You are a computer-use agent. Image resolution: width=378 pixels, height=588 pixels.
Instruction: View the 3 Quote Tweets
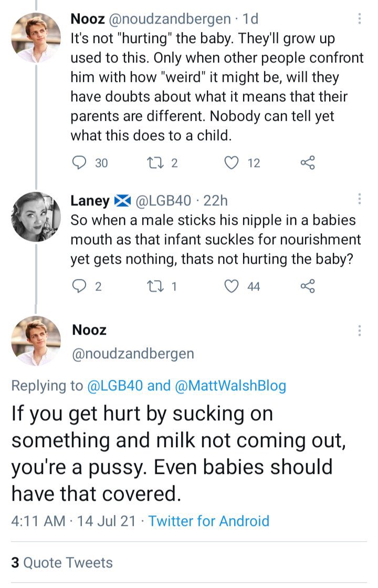[x=62, y=562]
